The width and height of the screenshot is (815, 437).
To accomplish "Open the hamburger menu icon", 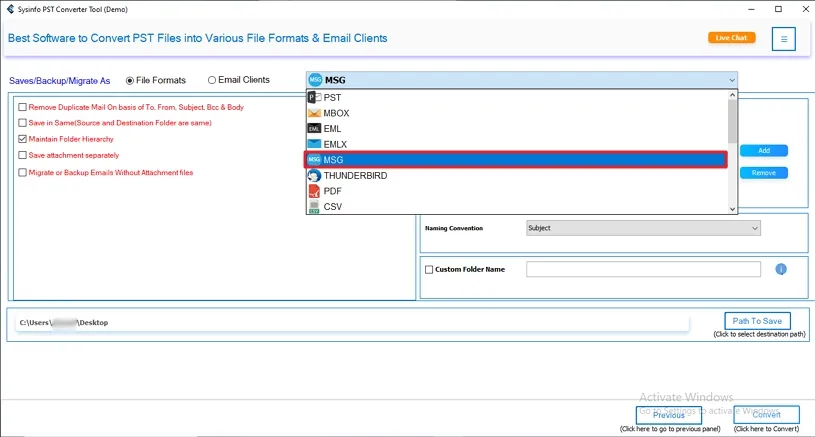I will [783, 39].
